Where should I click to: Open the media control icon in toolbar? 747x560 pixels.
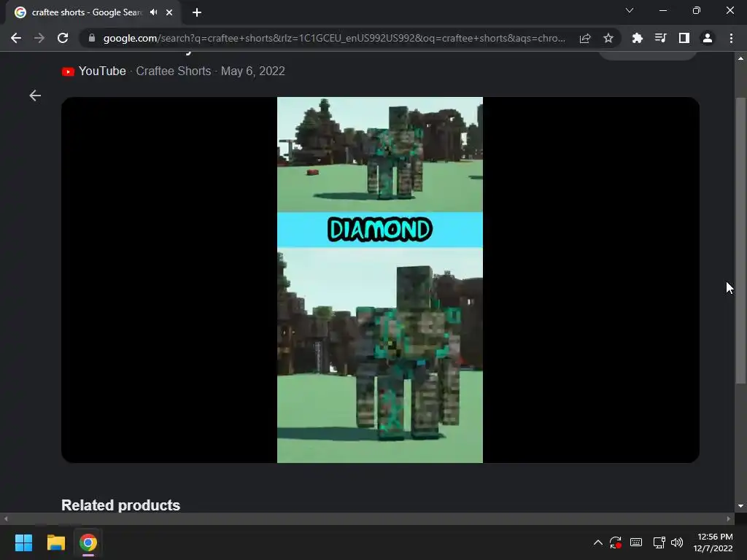(660, 38)
